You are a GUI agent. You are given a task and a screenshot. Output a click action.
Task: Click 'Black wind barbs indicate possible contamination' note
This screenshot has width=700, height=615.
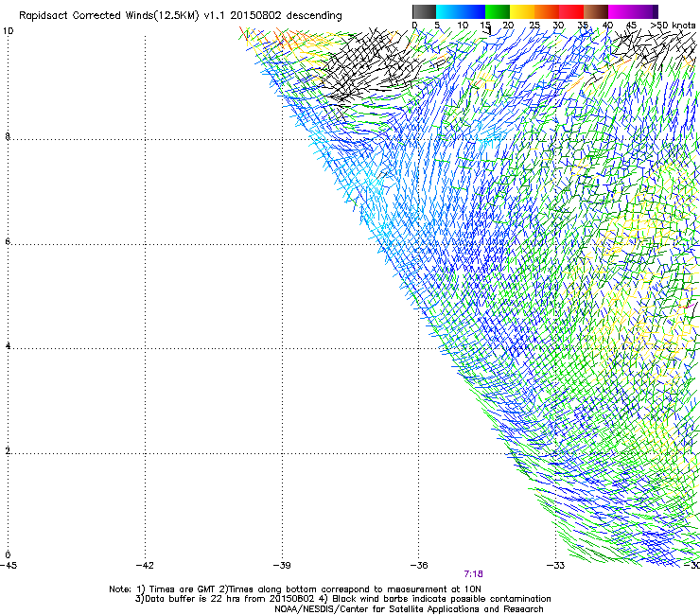[442, 599]
